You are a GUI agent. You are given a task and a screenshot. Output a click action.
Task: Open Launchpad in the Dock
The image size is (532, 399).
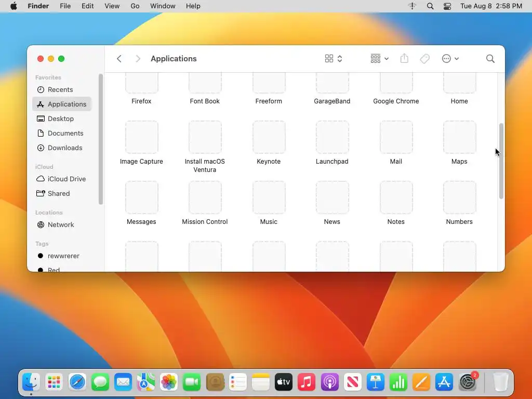tap(54, 382)
